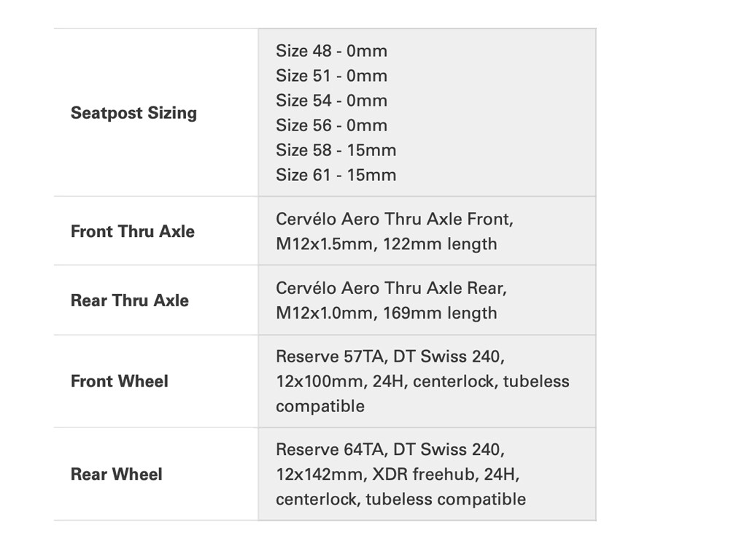Select the Rear Wheel row label
The width and height of the screenshot is (747, 560).
(x=116, y=475)
